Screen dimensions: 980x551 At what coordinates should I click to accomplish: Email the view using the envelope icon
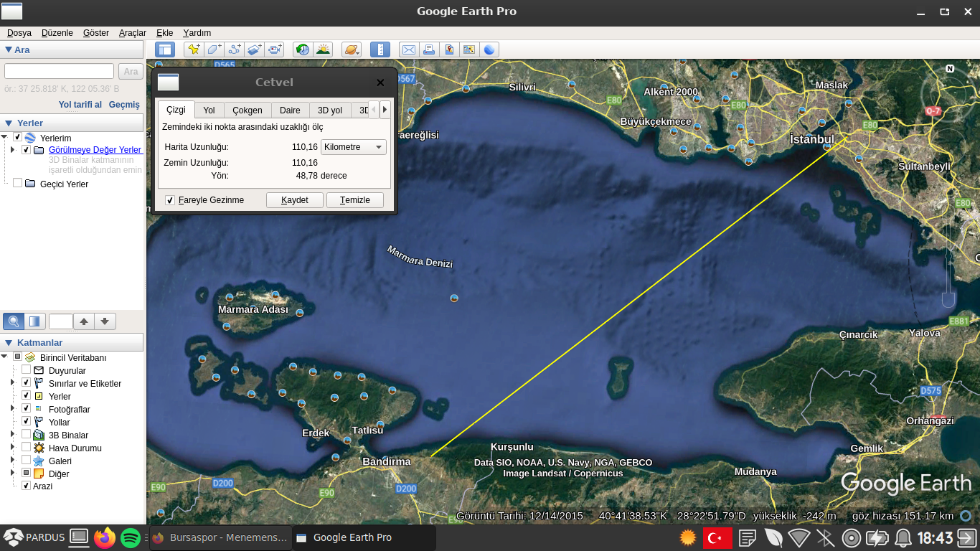pos(409,50)
